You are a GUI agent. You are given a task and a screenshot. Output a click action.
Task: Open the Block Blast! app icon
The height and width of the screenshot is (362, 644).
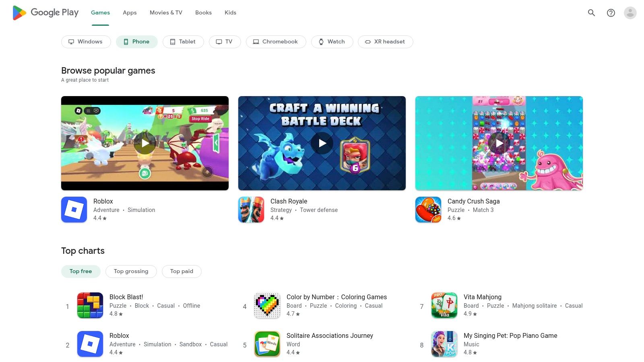point(90,305)
